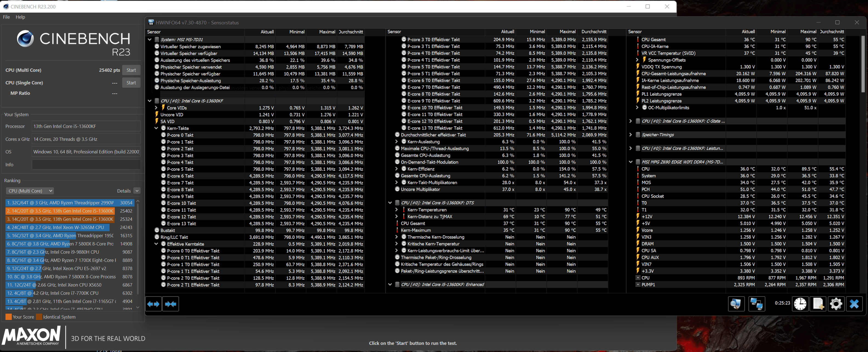Expand Spannungs-Offsets row
The height and width of the screenshot is (352, 868).
pos(637,60)
